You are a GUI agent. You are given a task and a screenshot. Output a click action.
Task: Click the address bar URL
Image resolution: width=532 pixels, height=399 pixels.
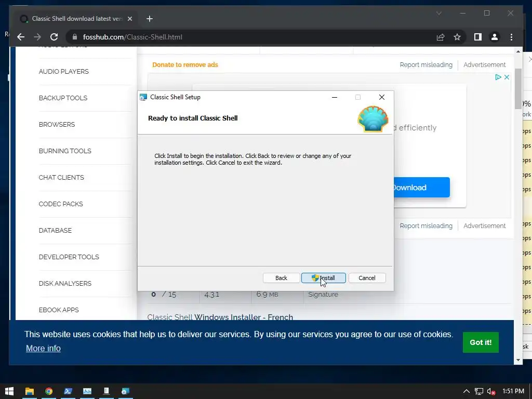[x=132, y=37]
